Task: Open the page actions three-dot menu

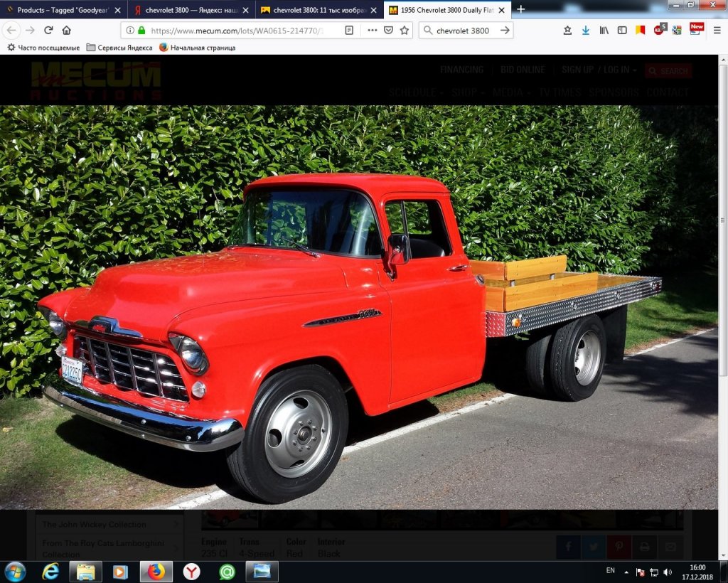Action: coord(373,31)
